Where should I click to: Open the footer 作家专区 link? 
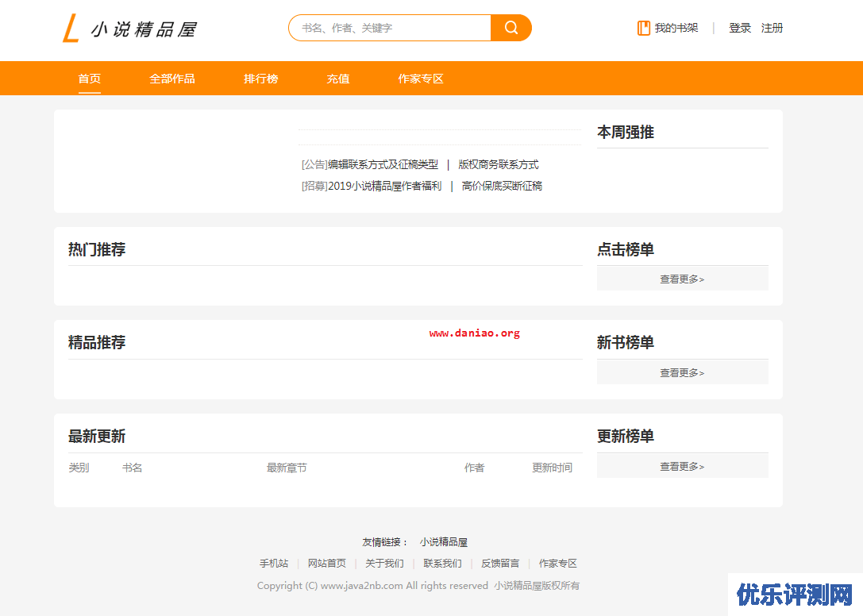click(x=558, y=563)
